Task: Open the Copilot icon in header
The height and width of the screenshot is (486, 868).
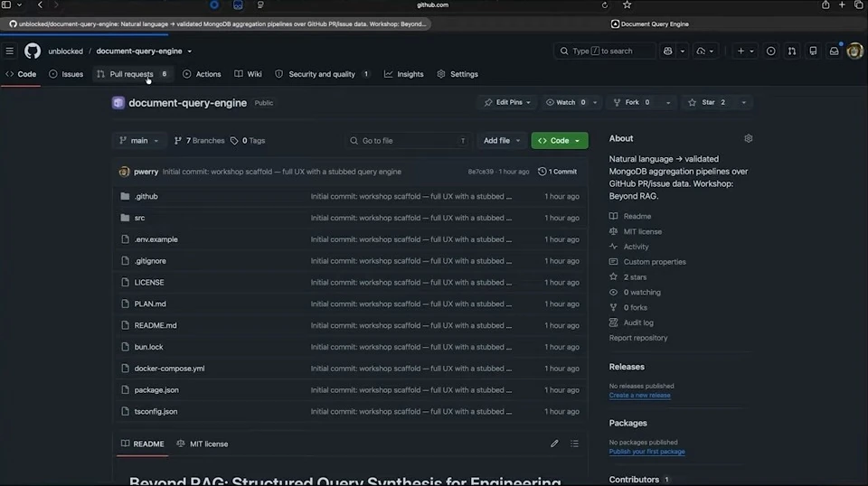Action: pyautogui.click(x=667, y=51)
